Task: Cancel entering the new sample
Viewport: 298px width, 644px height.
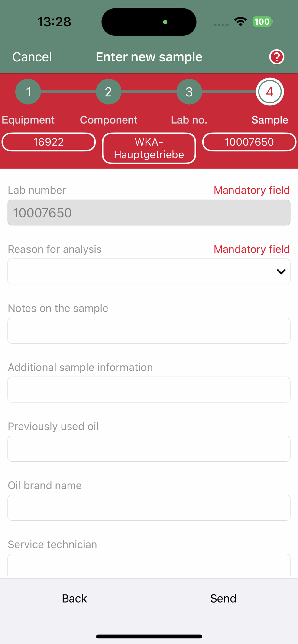Action: click(32, 57)
